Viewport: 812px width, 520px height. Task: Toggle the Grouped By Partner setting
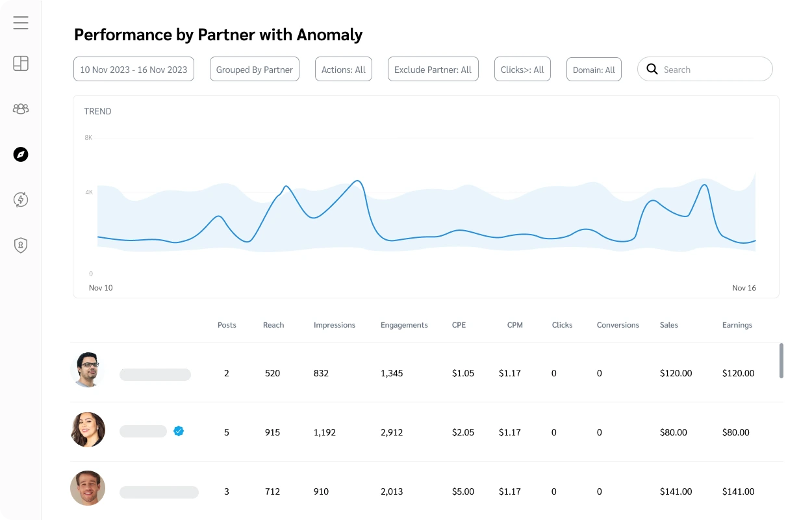click(254, 68)
